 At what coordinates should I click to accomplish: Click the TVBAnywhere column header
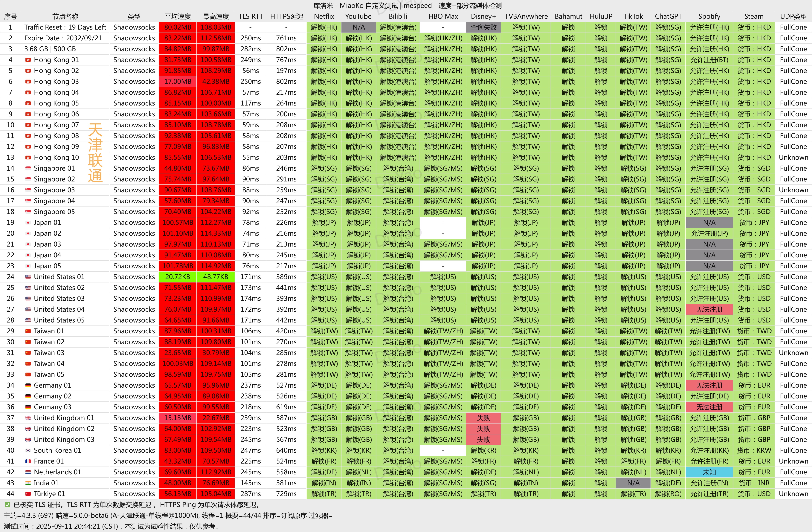(x=526, y=16)
